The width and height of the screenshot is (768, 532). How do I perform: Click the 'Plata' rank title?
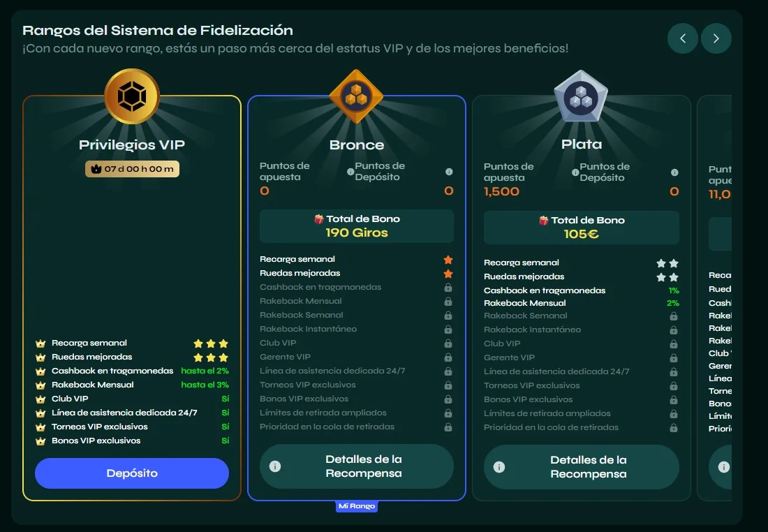(x=582, y=144)
